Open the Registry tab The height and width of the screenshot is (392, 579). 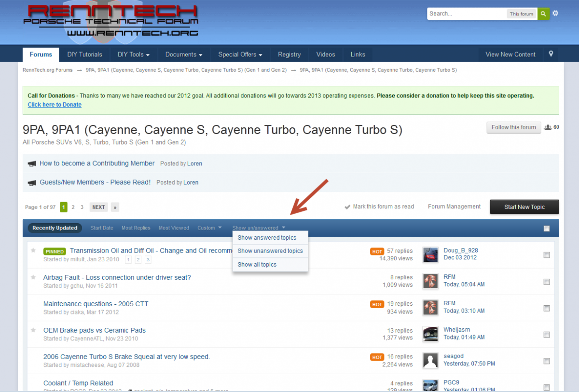tap(289, 54)
